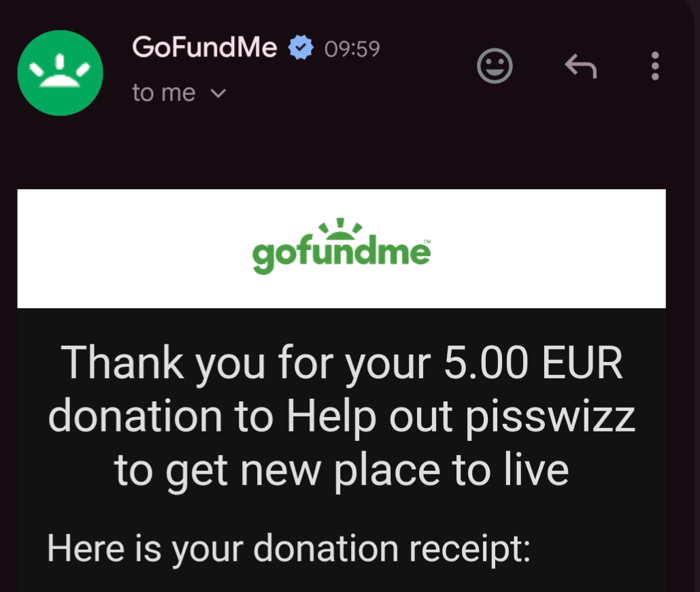
Task: Click the "Thank you for your" heading text
Action: (x=246, y=363)
